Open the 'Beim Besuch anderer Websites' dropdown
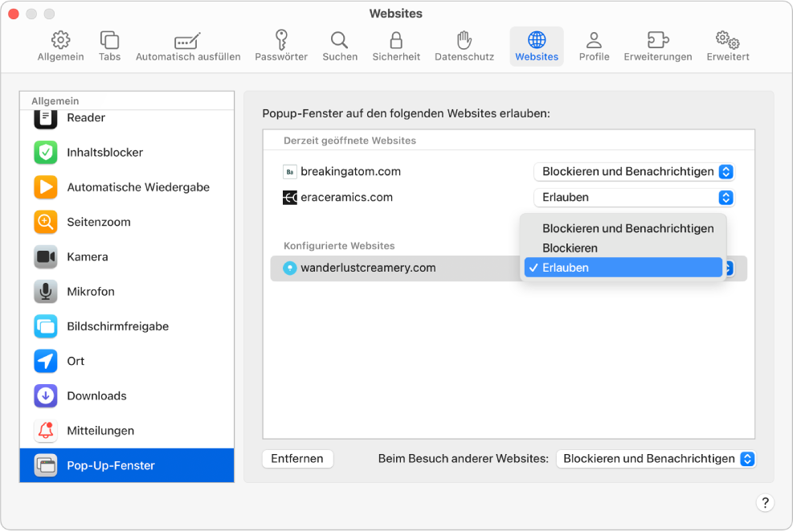Viewport: 793px width, 532px height. point(656,459)
